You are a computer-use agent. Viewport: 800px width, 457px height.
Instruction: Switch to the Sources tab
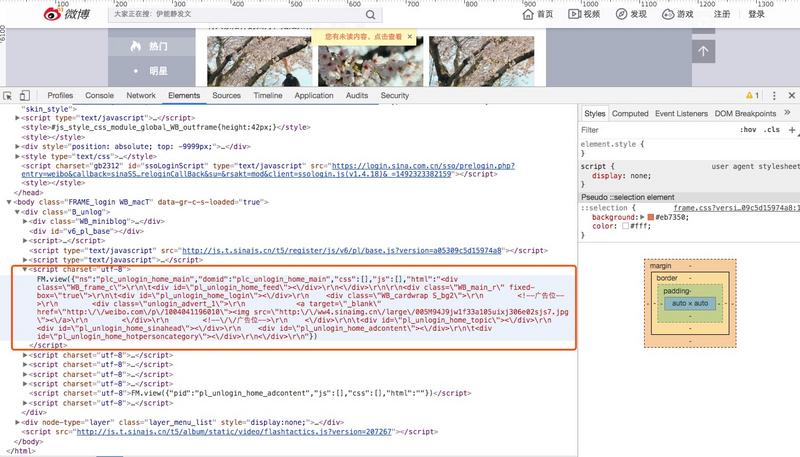tap(227, 95)
